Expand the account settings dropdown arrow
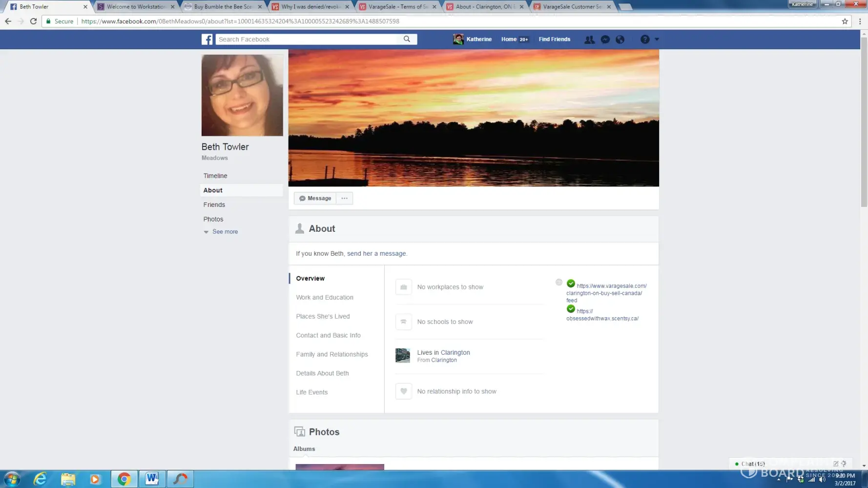 click(657, 40)
